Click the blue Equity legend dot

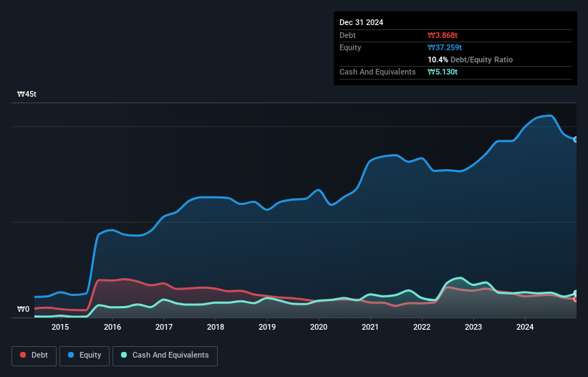71,355
